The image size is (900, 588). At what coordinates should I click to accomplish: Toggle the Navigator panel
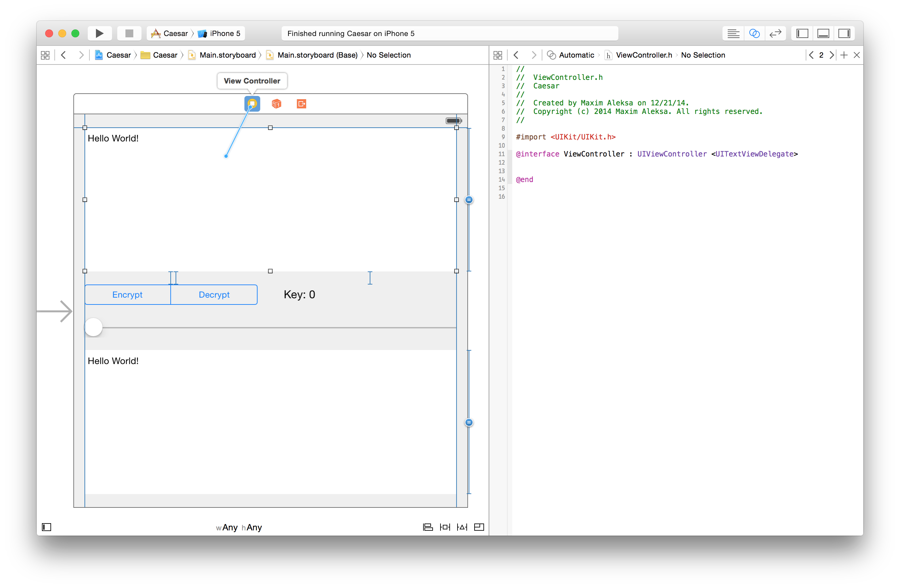tap(802, 33)
